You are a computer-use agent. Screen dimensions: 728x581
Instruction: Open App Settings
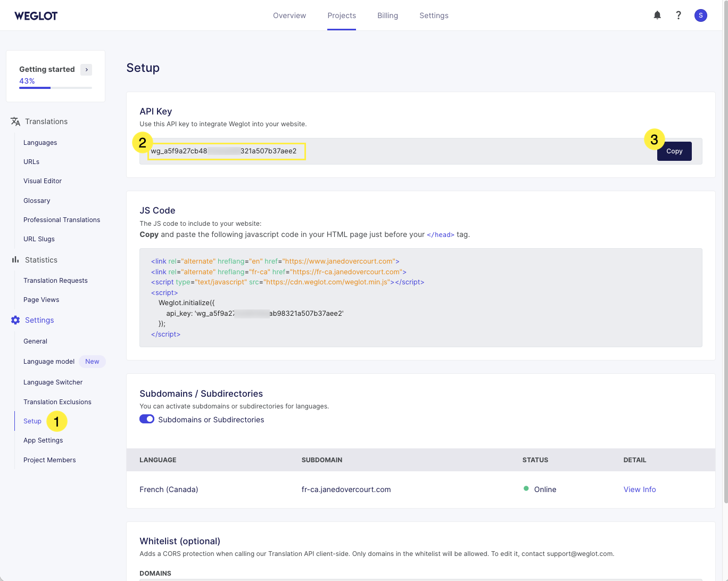(x=43, y=440)
